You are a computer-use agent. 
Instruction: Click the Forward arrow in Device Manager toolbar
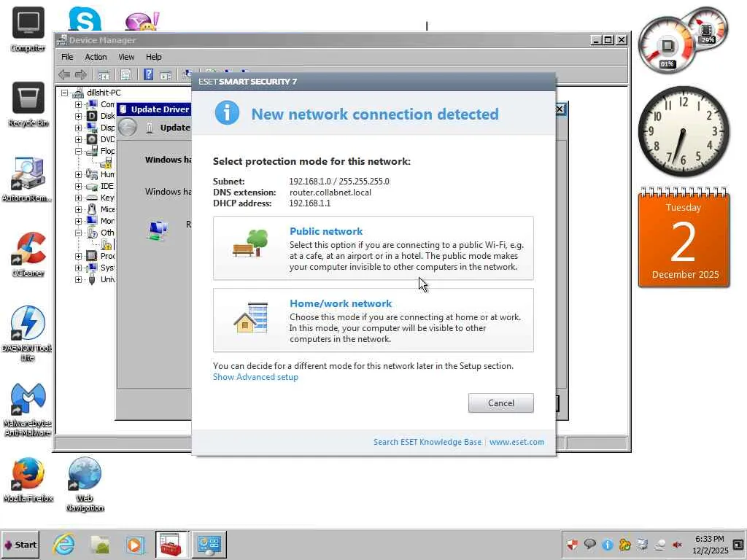[x=81, y=74]
